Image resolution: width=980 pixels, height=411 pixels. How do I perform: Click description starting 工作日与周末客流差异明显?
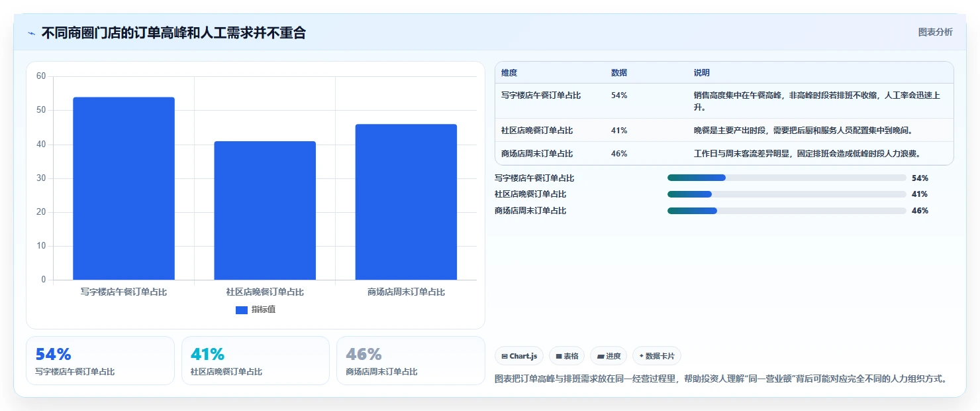[808, 154]
